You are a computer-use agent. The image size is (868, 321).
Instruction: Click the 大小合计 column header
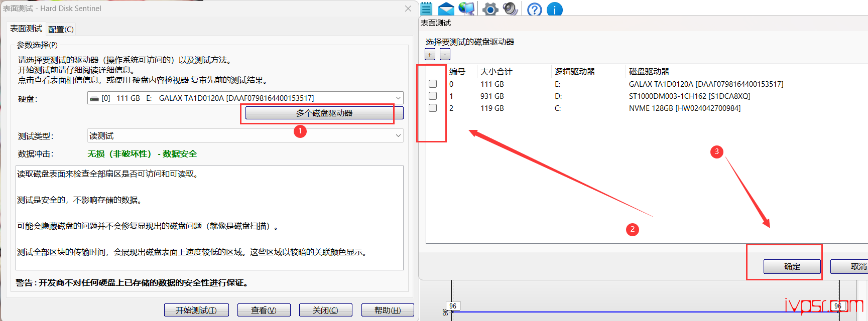coord(496,72)
